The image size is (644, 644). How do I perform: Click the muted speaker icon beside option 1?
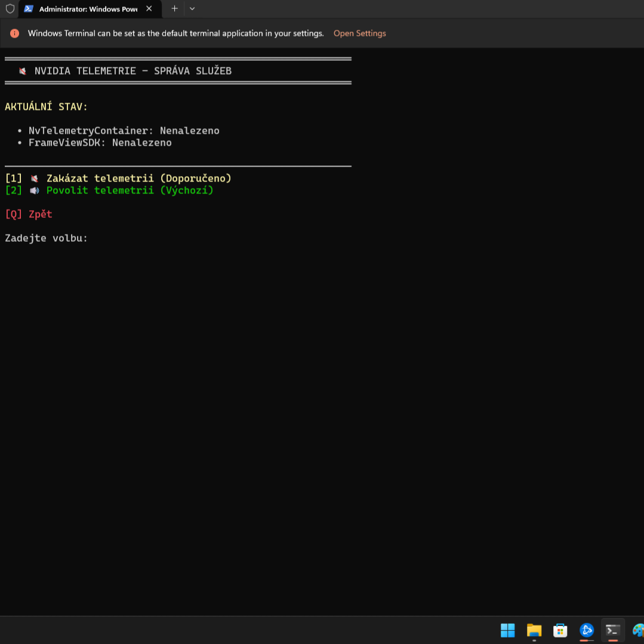click(x=35, y=178)
